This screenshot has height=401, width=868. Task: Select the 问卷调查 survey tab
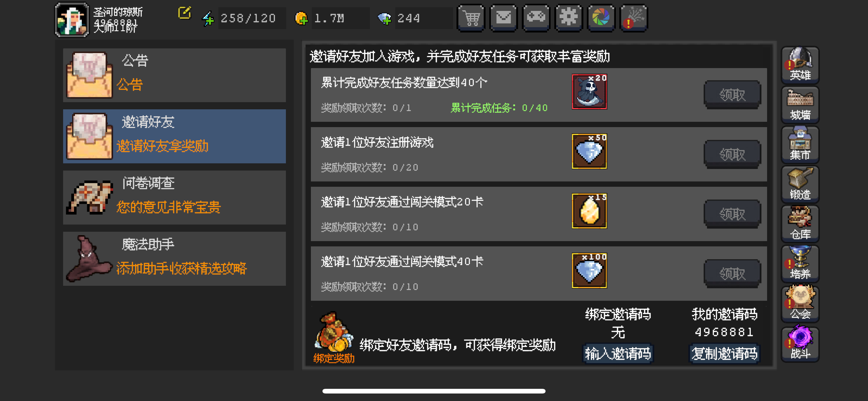coord(174,197)
